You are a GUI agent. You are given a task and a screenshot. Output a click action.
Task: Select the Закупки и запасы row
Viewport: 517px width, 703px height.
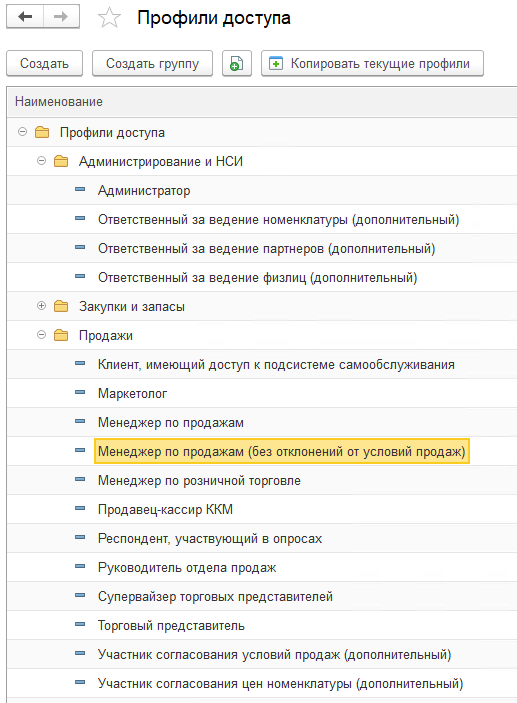pos(262,306)
